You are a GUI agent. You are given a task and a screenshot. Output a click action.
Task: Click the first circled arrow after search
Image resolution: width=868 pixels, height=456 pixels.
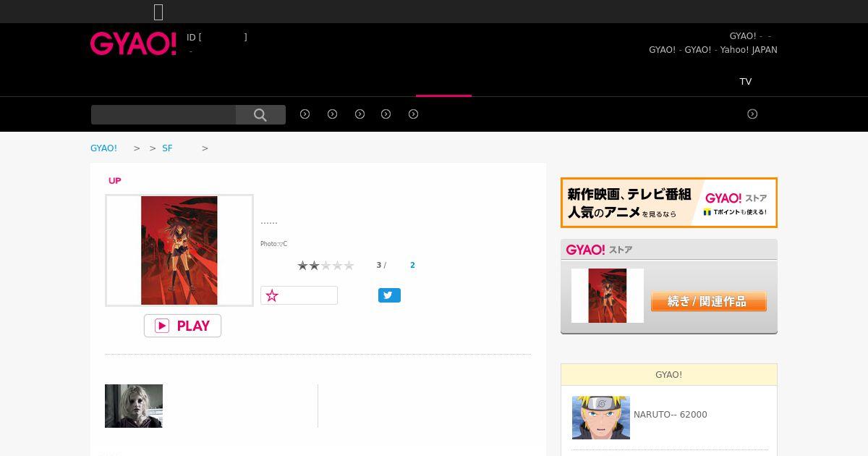[x=305, y=114]
